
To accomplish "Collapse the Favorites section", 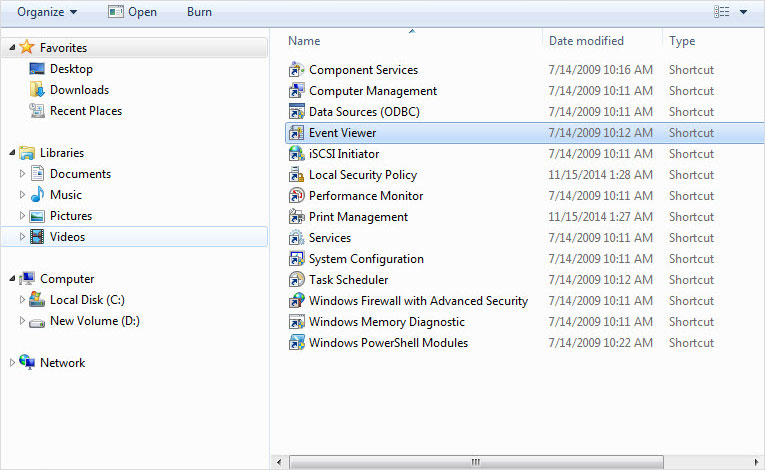I will click(x=12, y=47).
